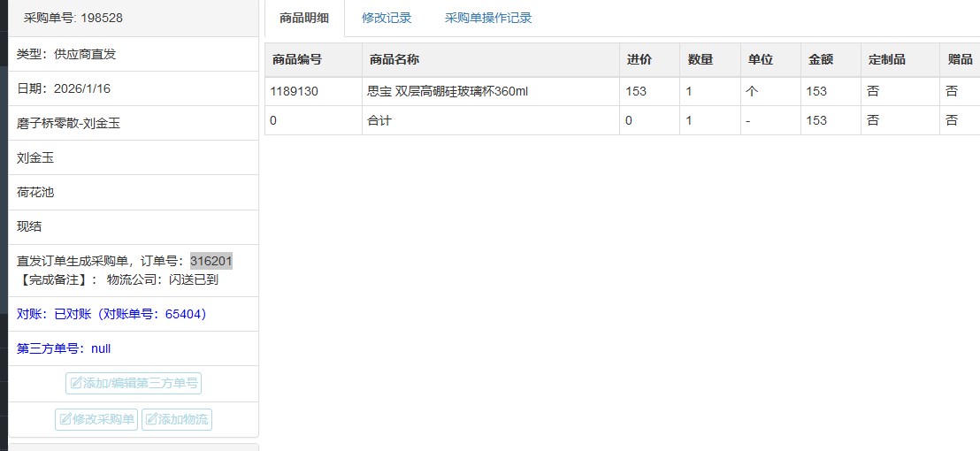Image resolution: width=980 pixels, height=451 pixels.
Task: Click the 添加物流 button
Action: click(x=177, y=419)
